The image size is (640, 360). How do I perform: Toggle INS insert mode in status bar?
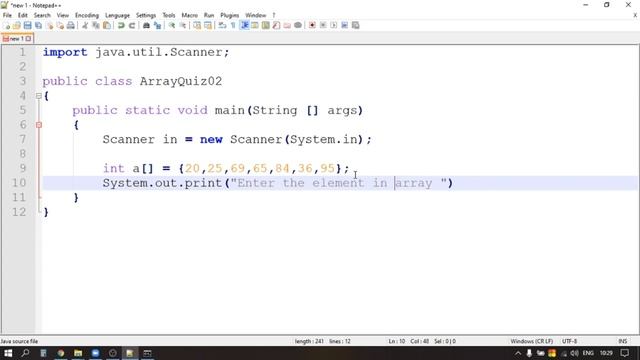(622, 341)
